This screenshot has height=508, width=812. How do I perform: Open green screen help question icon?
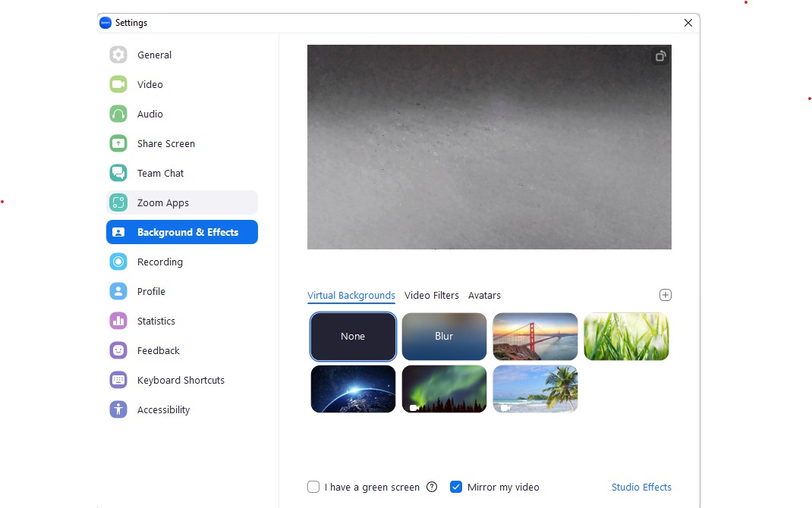tap(432, 487)
